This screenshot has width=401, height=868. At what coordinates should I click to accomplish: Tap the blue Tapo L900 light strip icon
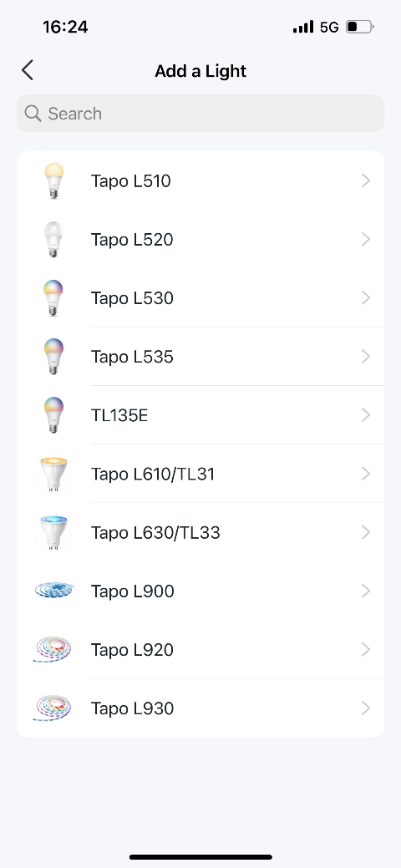click(x=53, y=591)
